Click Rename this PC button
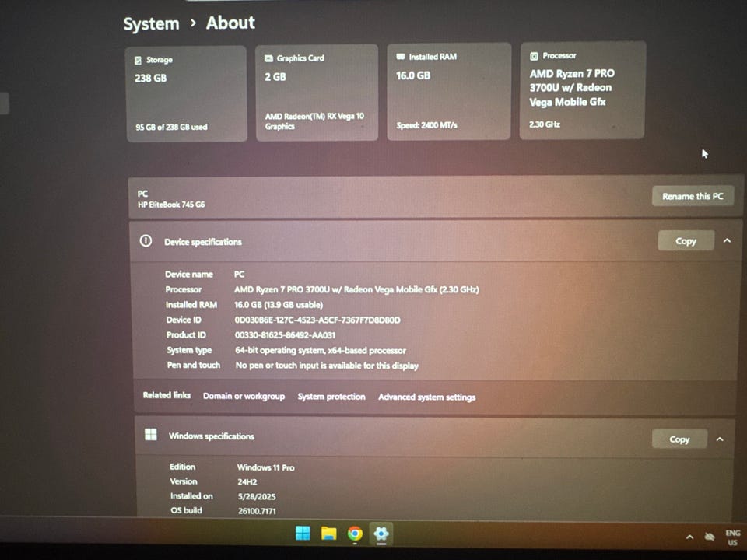 coord(693,196)
